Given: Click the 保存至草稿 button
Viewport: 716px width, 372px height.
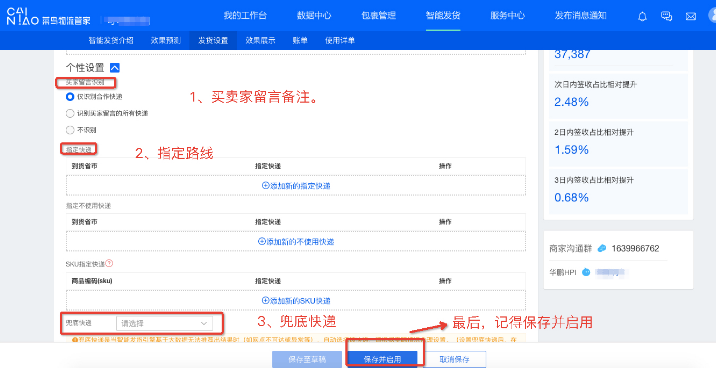Looking at the screenshot, I should [307, 360].
